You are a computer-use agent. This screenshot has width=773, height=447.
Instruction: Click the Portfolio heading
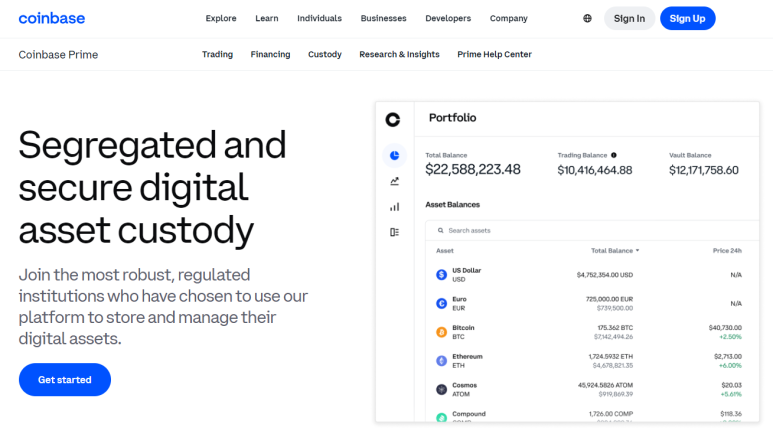coord(453,118)
